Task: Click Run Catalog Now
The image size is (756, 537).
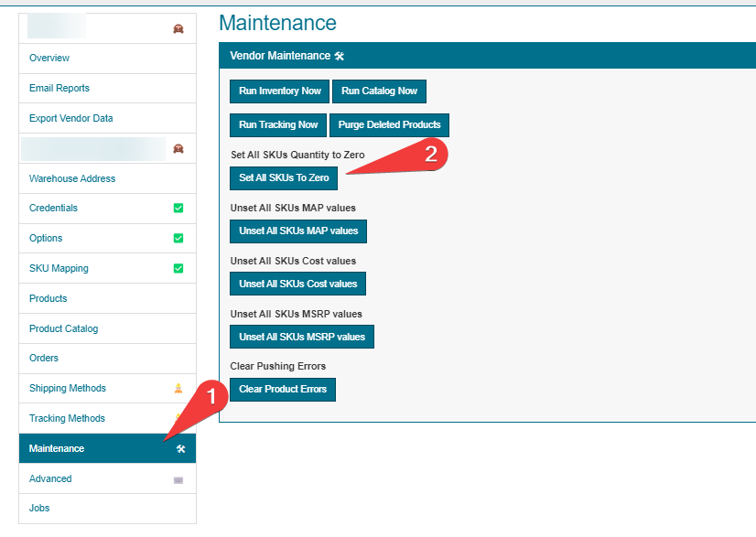Action: pos(379,91)
